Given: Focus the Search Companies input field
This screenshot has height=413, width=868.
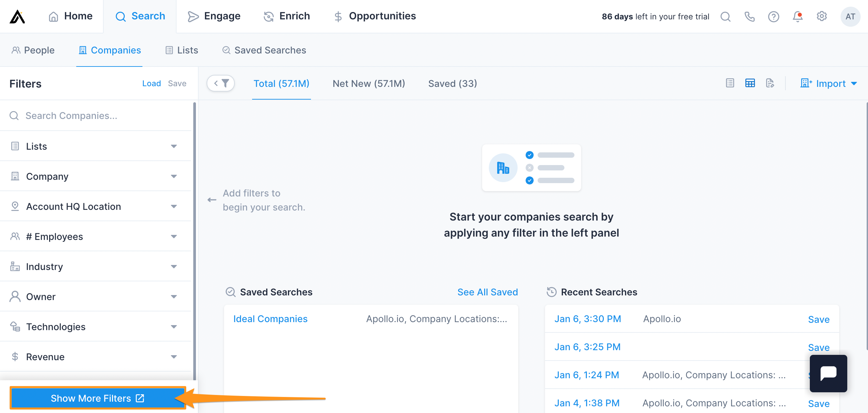Looking at the screenshot, I should click(96, 116).
